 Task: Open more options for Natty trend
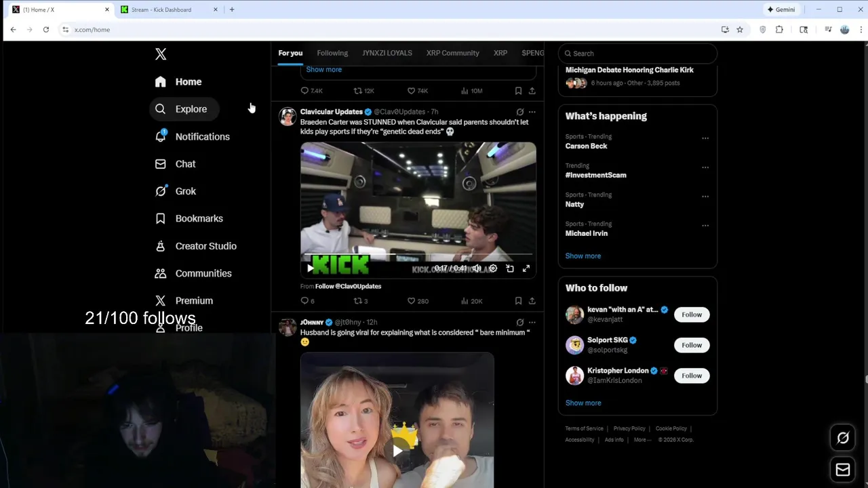click(x=705, y=197)
